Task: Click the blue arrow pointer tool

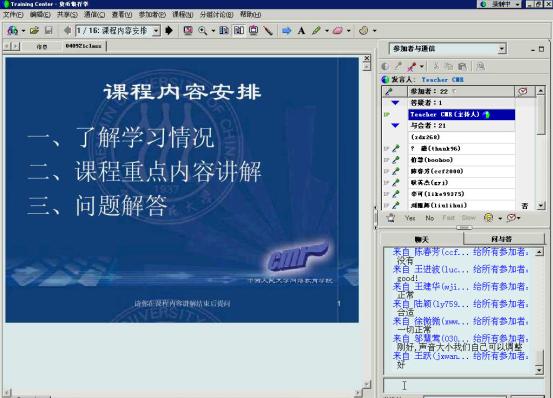Action: (286, 31)
